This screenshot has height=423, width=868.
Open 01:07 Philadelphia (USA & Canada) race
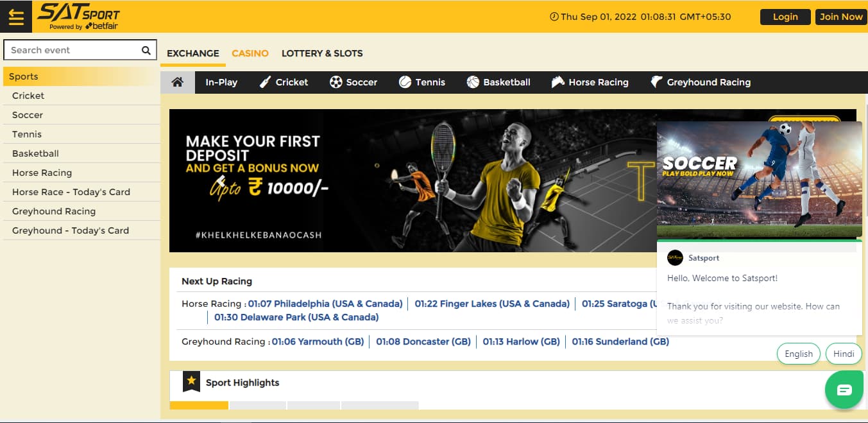[x=325, y=304]
